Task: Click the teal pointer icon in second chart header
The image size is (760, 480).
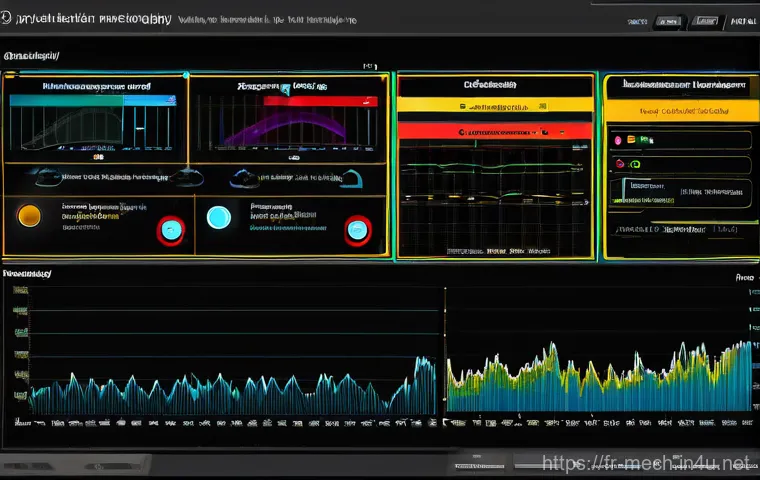Action: tap(286, 90)
